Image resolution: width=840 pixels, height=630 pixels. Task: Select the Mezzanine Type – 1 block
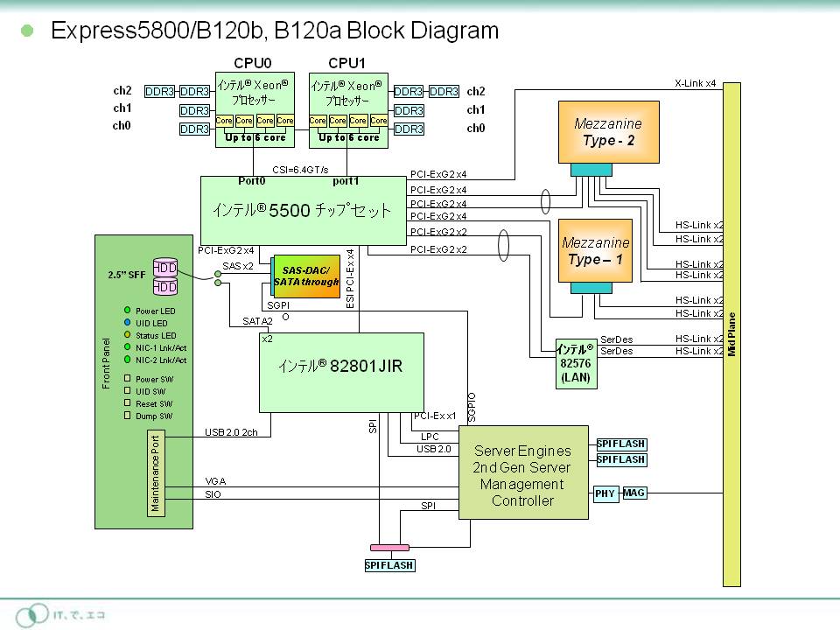[x=595, y=250]
